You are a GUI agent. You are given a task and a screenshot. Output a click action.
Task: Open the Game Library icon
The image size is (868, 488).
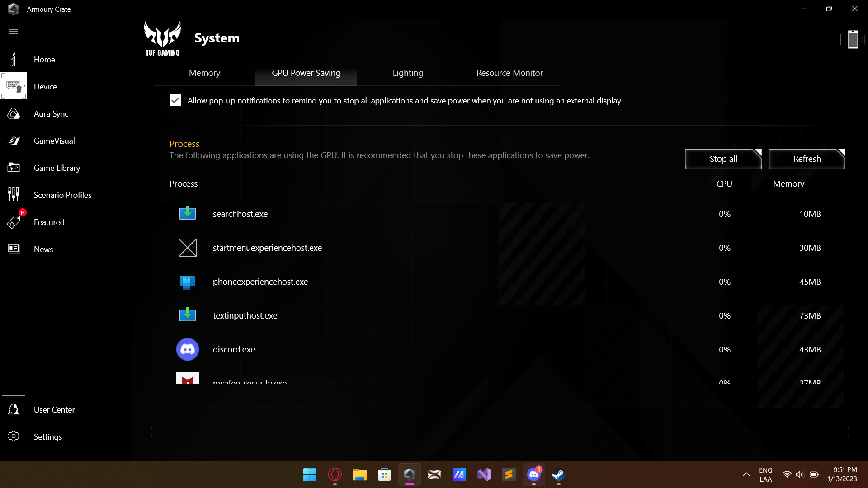coord(14,168)
